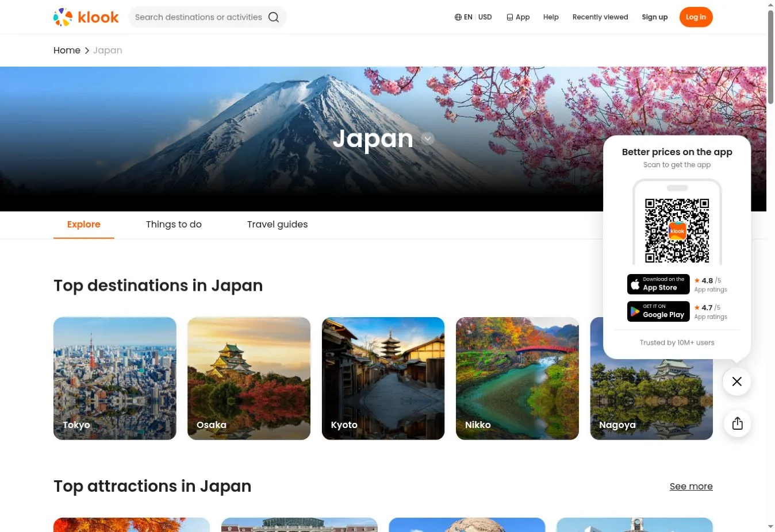Click the Japan breadcrumb text
This screenshot has height=532, width=775.
[108, 51]
